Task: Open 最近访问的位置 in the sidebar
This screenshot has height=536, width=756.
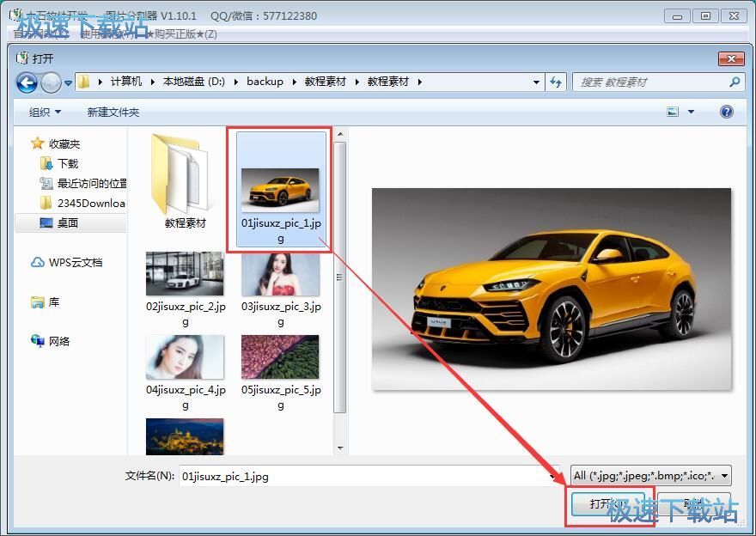Action: (91, 183)
